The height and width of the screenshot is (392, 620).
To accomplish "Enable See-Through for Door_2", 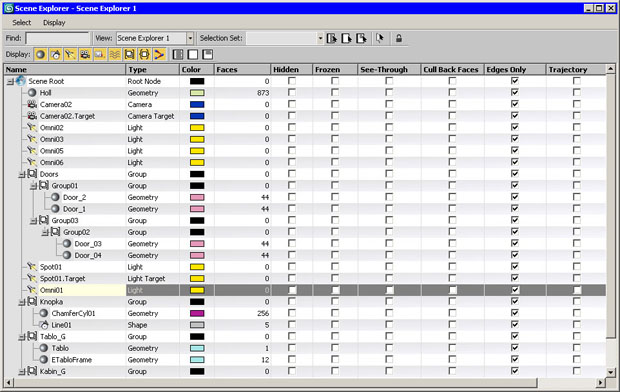I will tap(389, 197).
